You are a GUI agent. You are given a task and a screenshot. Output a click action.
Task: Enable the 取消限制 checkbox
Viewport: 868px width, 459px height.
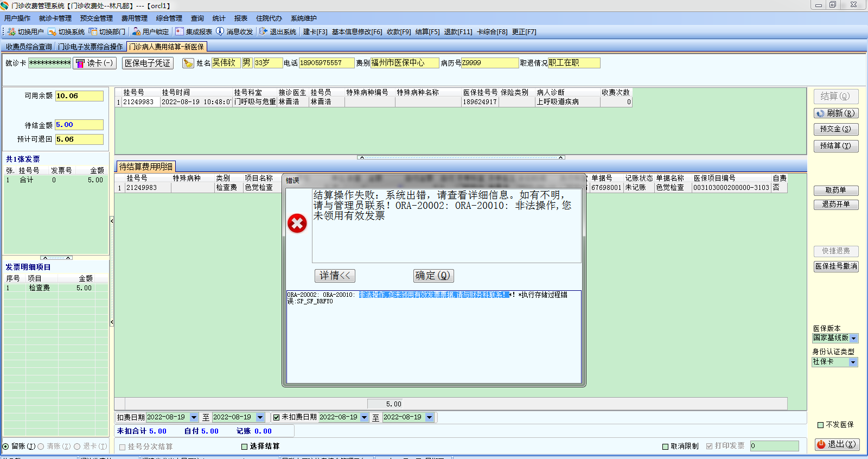coord(665,447)
